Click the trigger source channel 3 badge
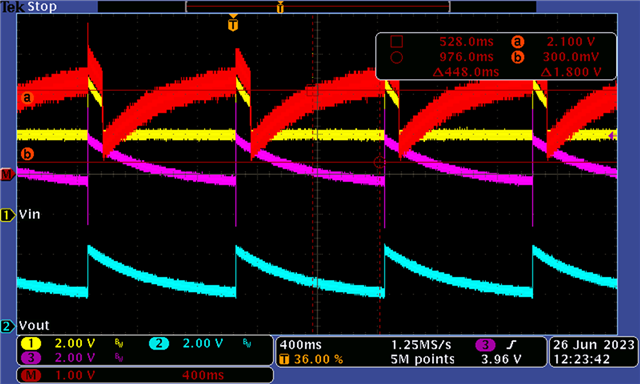This screenshot has width=640, height=384. point(485,345)
